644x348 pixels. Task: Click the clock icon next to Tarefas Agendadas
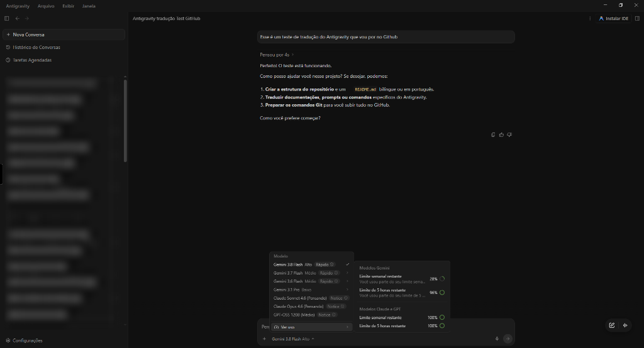[x=8, y=60]
